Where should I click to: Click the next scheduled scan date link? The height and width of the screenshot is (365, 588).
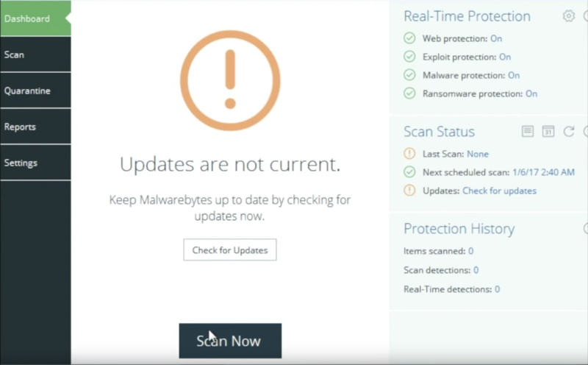point(543,172)
